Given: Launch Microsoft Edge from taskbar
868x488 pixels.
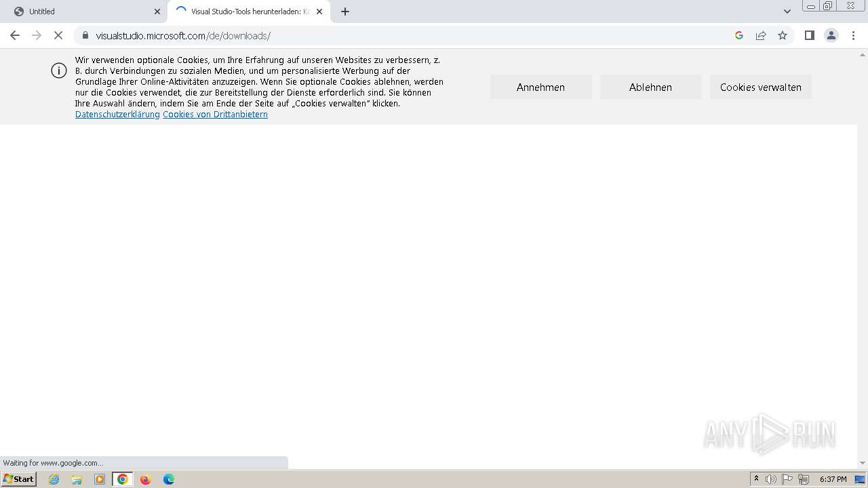Looking at the screenshot, I should (169, 479).
